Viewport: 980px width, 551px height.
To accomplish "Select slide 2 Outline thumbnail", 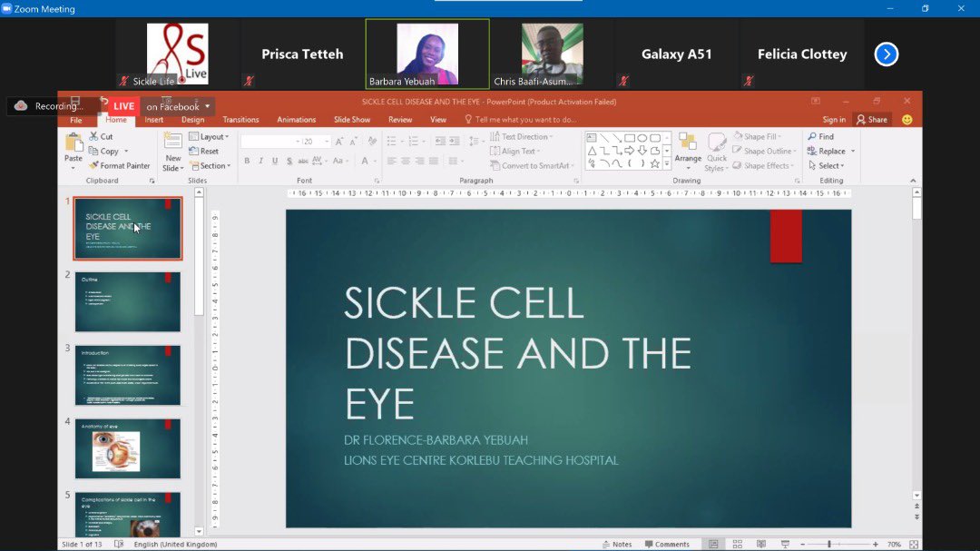I will point(128,301).
